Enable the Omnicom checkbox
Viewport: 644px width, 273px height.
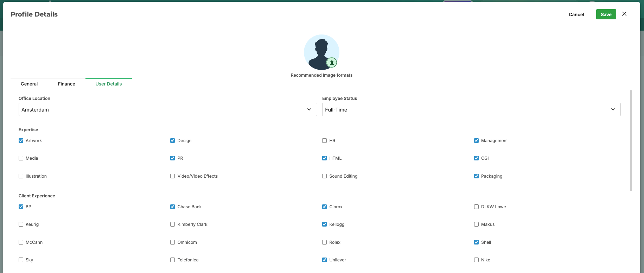(x=172, y=242)
